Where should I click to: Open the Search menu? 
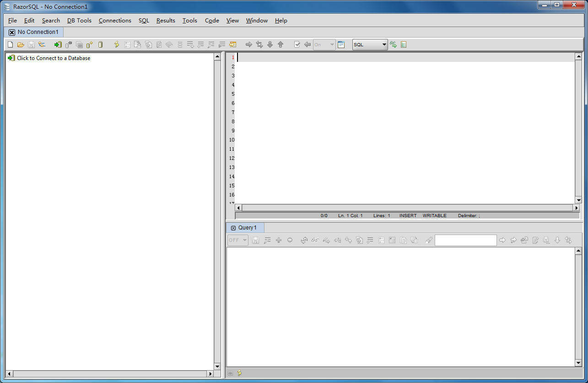(51, 20)
